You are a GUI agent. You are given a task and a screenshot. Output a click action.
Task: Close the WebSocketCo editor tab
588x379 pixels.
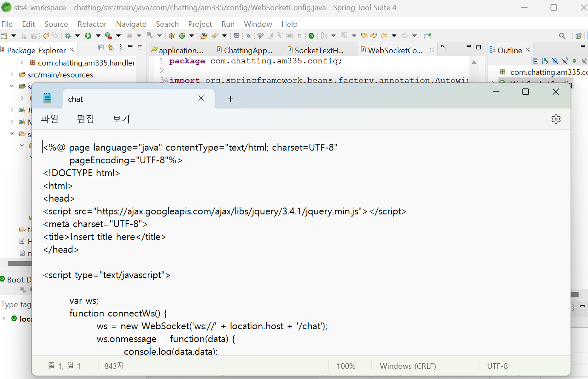click(x=432, y=50)
